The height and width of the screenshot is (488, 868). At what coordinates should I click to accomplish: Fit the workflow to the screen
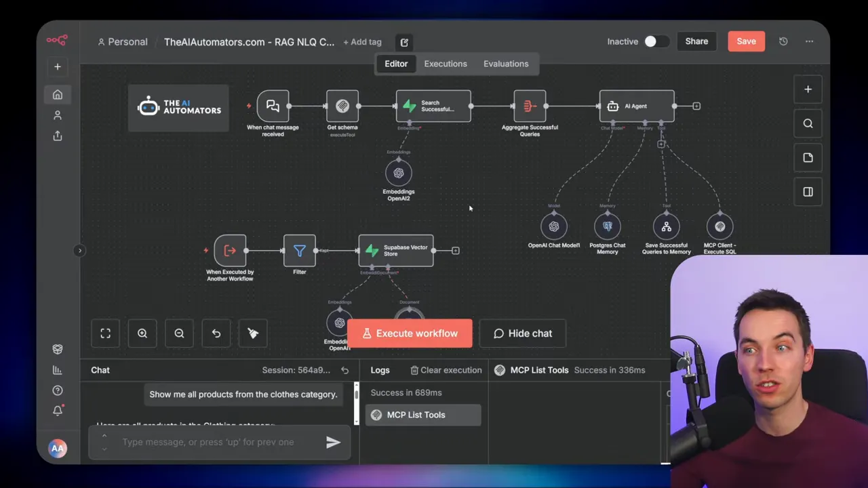click(x=105, y=333)
